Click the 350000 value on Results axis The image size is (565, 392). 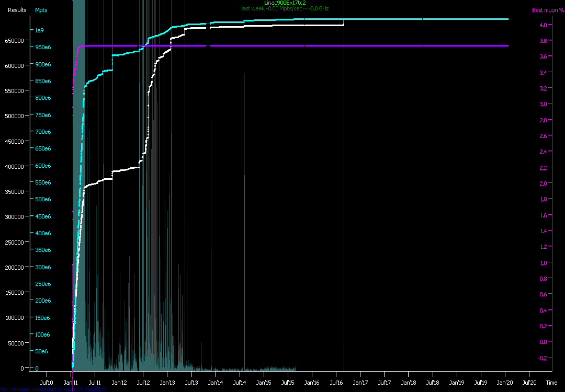coord(15,192)
